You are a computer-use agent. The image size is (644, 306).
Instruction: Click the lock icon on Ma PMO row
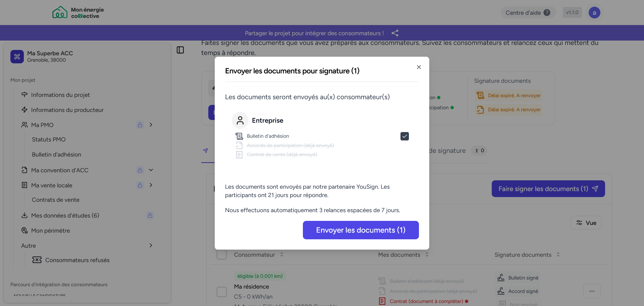click(140, 125)
